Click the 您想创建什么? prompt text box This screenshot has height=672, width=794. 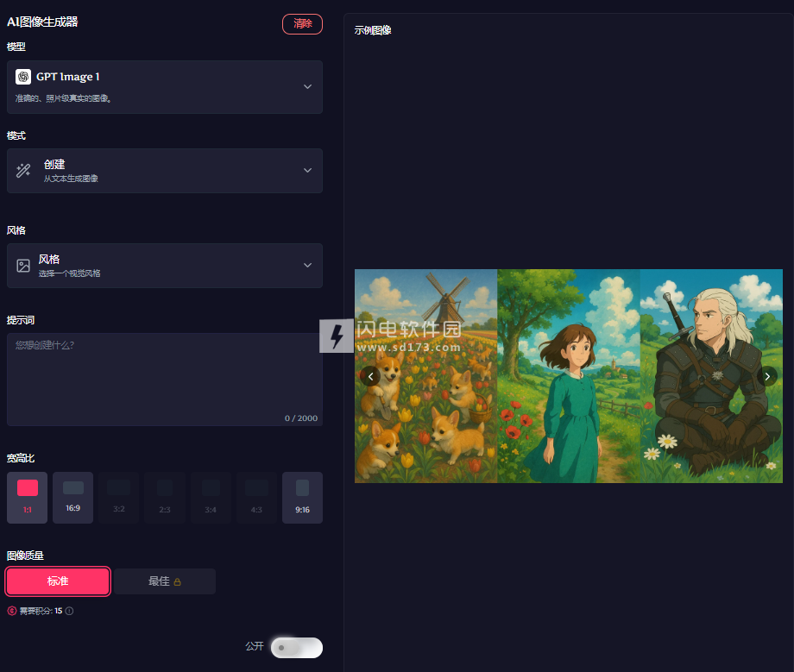pos(165,380)
